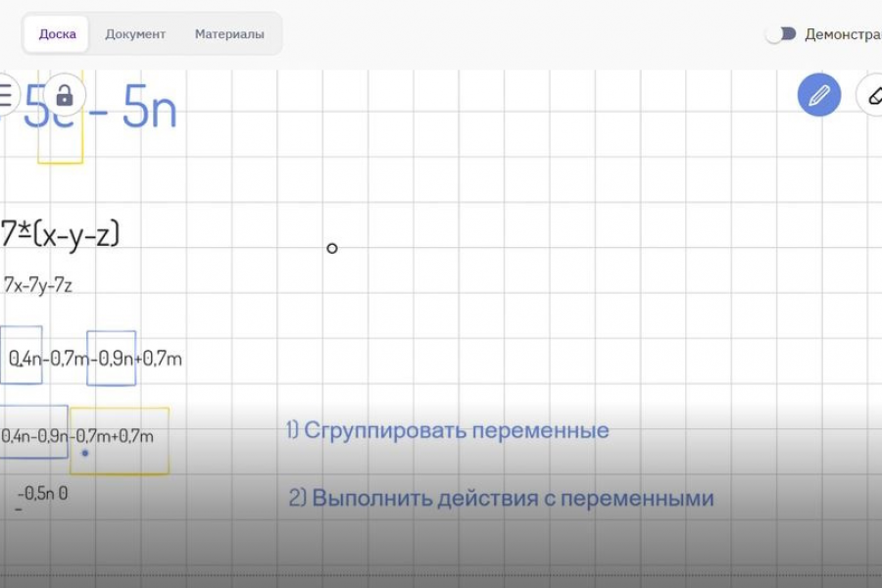Select the eraser tool

point(872,94)
